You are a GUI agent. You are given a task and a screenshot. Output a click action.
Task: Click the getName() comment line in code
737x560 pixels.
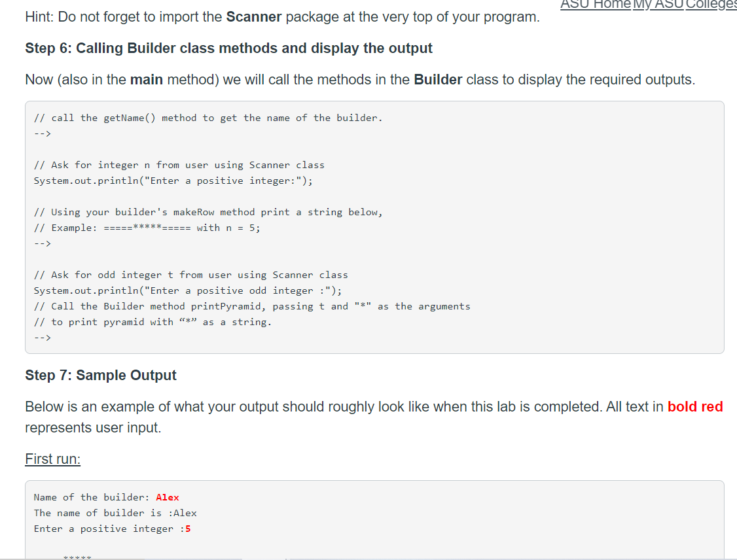208,118
